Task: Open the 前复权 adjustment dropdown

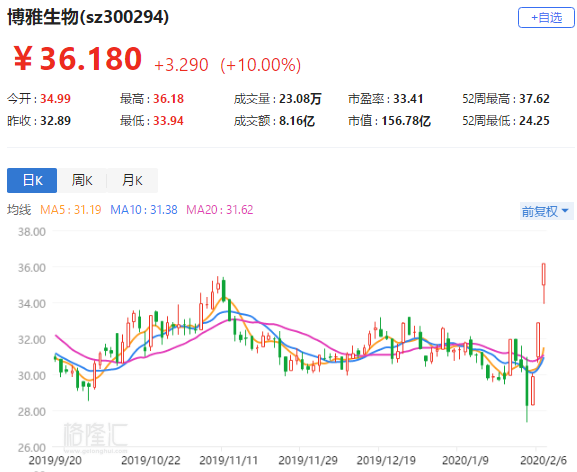Action: [x=546, y=211]
